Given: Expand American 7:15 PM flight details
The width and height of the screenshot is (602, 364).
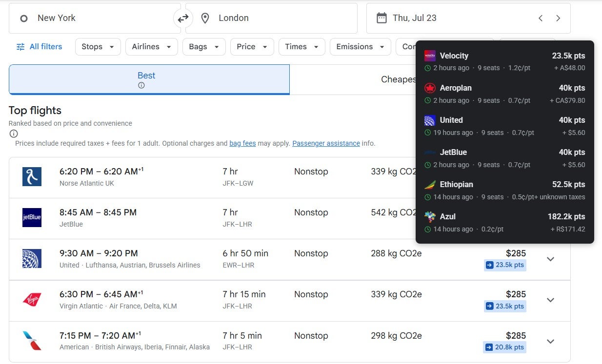Looking at the screenshot, I should click(x=551, y=341).
